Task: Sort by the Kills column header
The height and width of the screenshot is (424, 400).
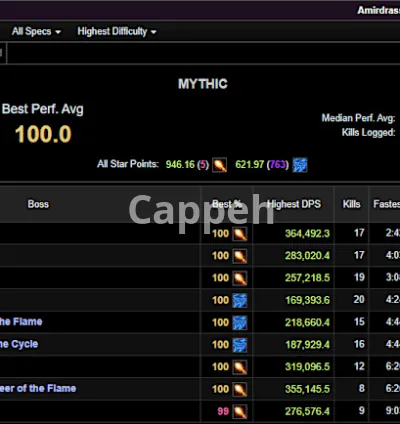Action: (351, 204)
